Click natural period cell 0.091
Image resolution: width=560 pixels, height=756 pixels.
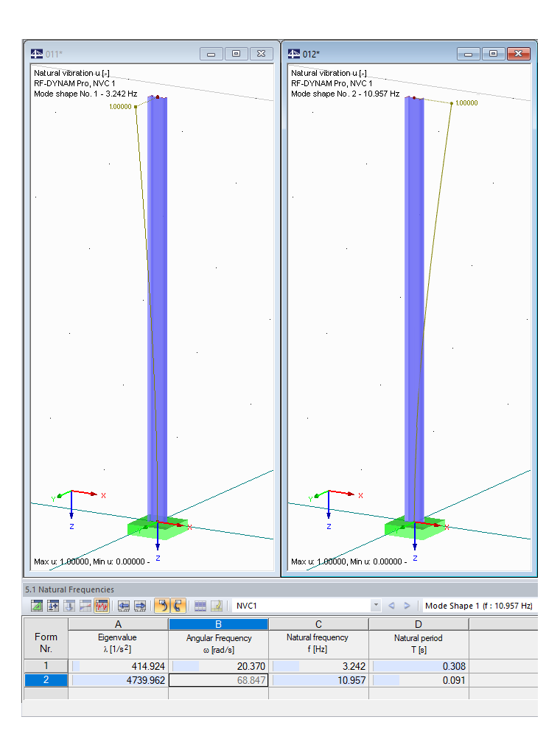(419, 680)
